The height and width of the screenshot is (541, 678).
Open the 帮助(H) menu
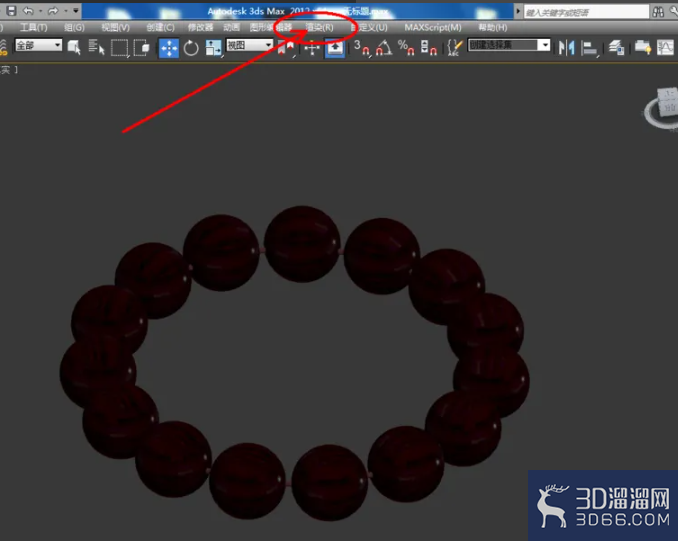click(493, 28)
